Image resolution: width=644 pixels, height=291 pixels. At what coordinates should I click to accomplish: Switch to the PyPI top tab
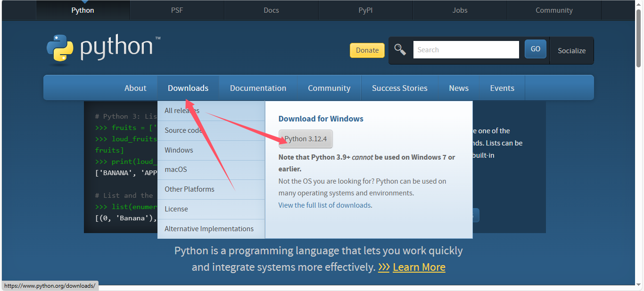[366, 10]
